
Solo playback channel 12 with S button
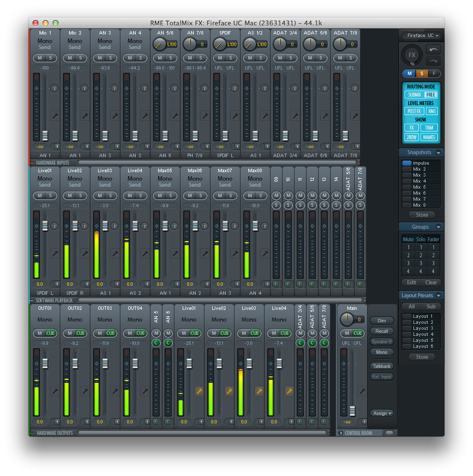(x=312, y=205)
